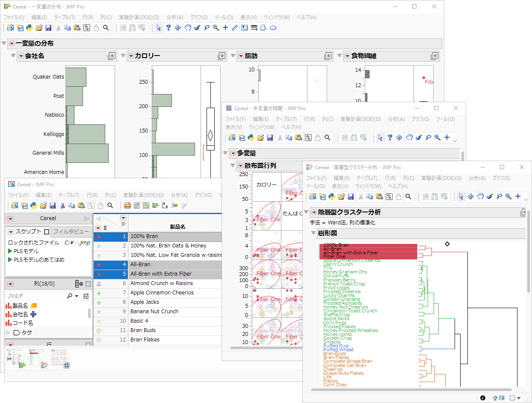Click the Paste icon in Cereal table toolbar
The height and width of the screenshot is (403, 532).
[x=81, y=206]
